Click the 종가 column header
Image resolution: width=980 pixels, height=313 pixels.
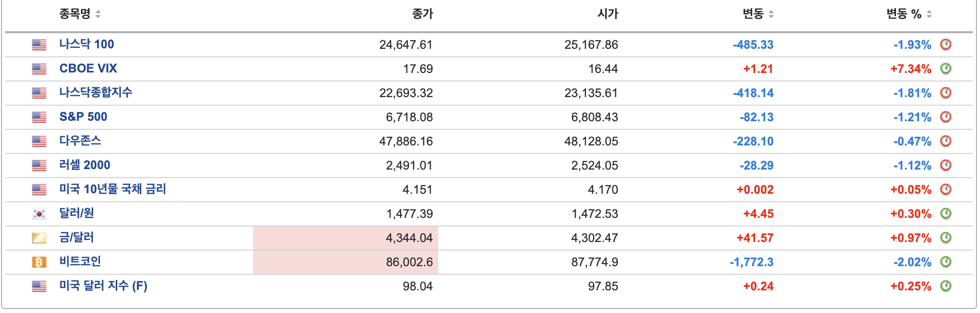(x=423, y=14)
